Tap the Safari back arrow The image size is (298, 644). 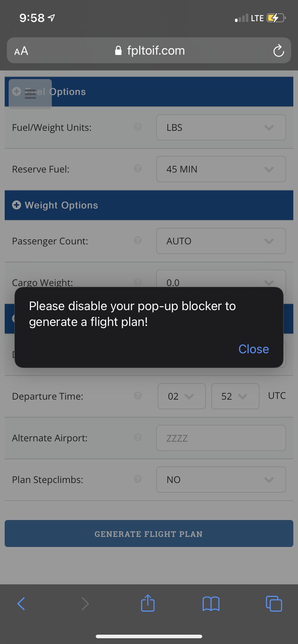(21, 603)
